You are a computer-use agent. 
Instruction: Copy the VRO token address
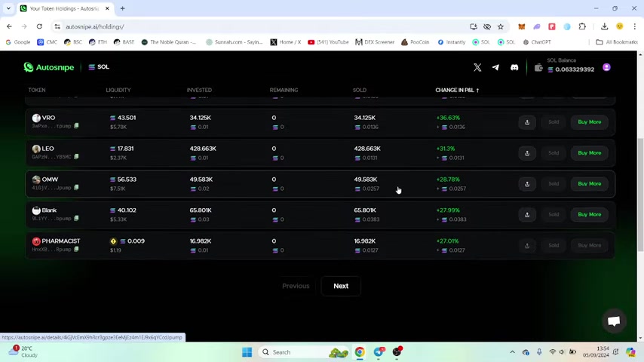76,126
